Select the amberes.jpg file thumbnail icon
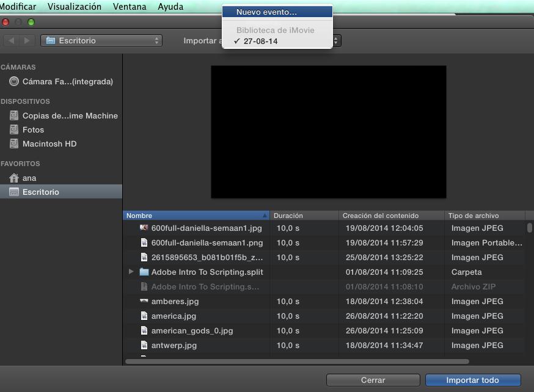The height and width of the screenshot is (392, 534). [144, 301]
